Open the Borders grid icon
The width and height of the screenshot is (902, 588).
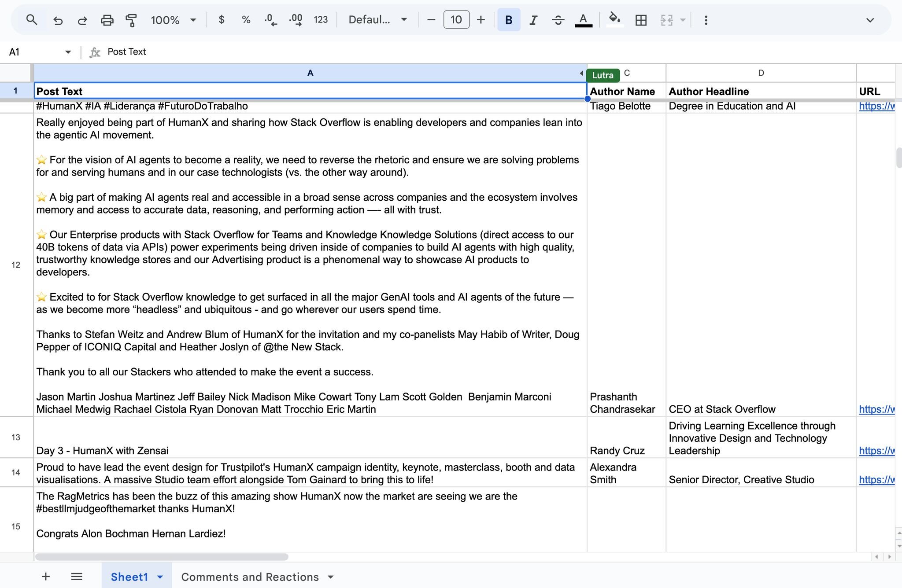(x=641, y=20)
